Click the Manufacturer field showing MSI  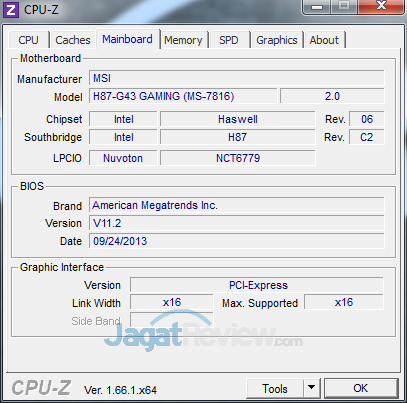tap(237, 78)
